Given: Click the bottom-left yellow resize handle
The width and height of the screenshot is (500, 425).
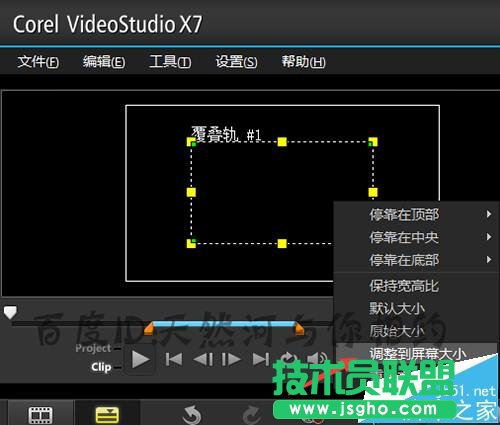Looking at the screenshot, I should 191,243.
